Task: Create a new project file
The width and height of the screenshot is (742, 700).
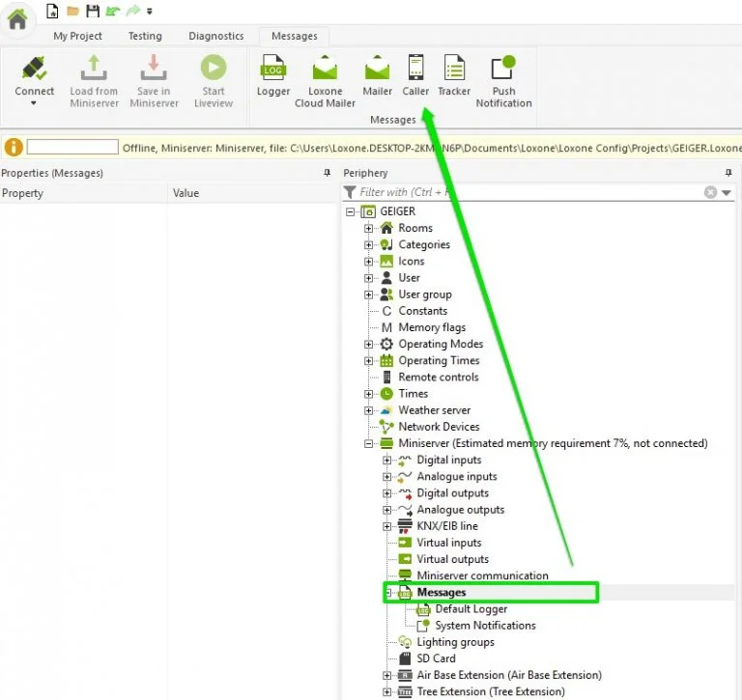Action: point(52,11)
